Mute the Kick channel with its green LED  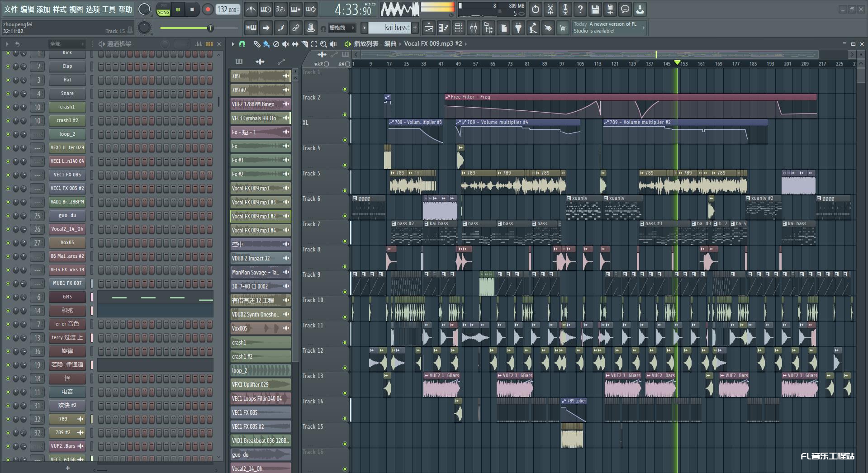tap(8, 53)
